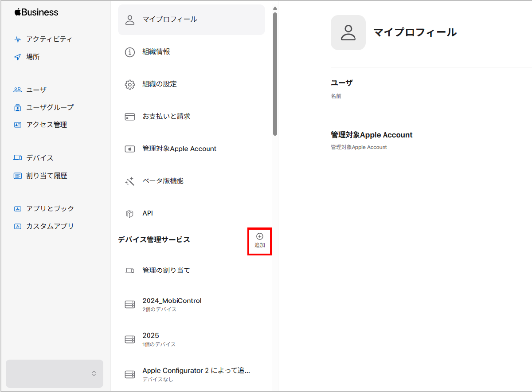Select 組織情報 in settings list
The height and width of the screenshot is (392, 532).
pyautogui.click(x=192, y=52)
